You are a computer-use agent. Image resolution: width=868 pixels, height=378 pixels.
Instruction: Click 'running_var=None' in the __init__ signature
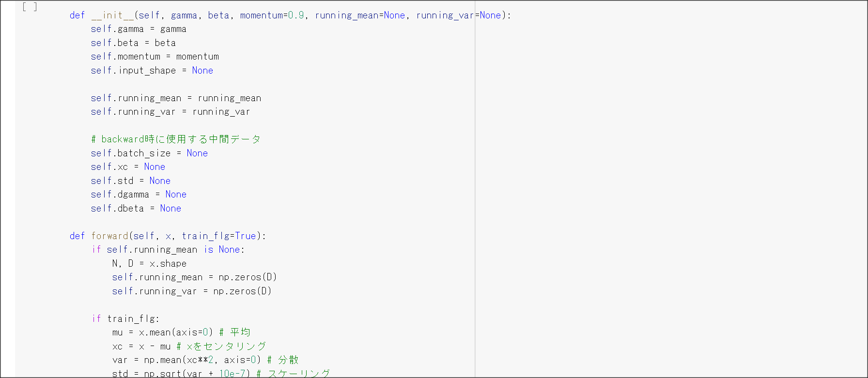tap(459, 15)
